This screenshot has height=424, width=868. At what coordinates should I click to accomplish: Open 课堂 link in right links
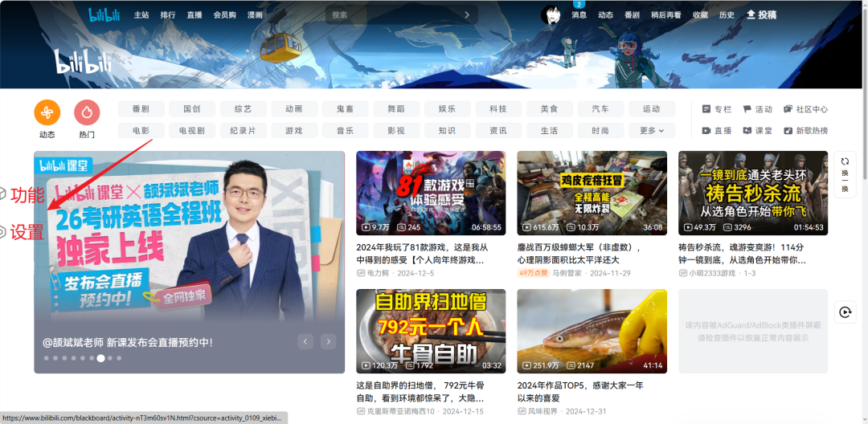757,131
